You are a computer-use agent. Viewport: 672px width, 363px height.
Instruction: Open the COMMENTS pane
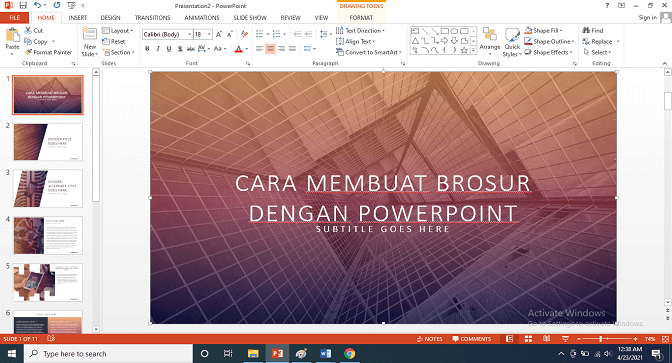click(472, 339)
